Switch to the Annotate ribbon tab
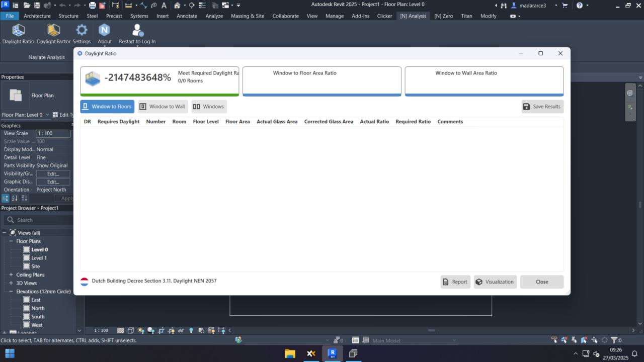Viewport: 644px width, 362px height. point(187,16)
